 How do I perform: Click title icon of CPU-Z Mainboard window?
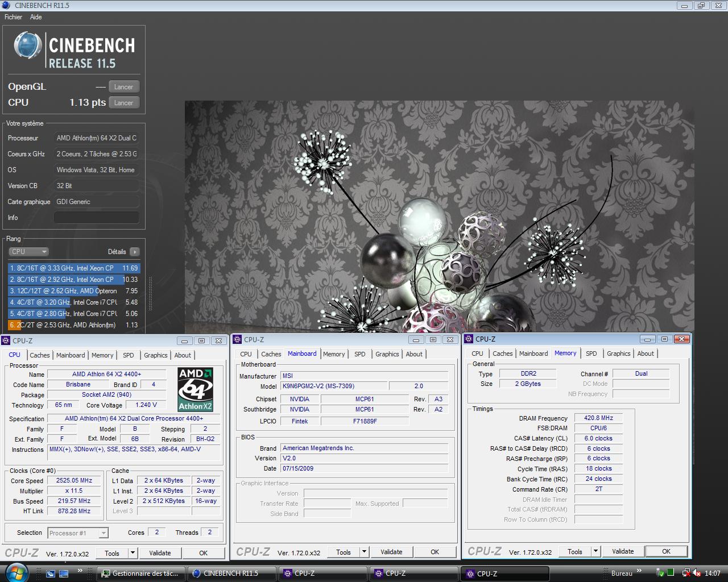pyautogui.click(x=237, y=339)
